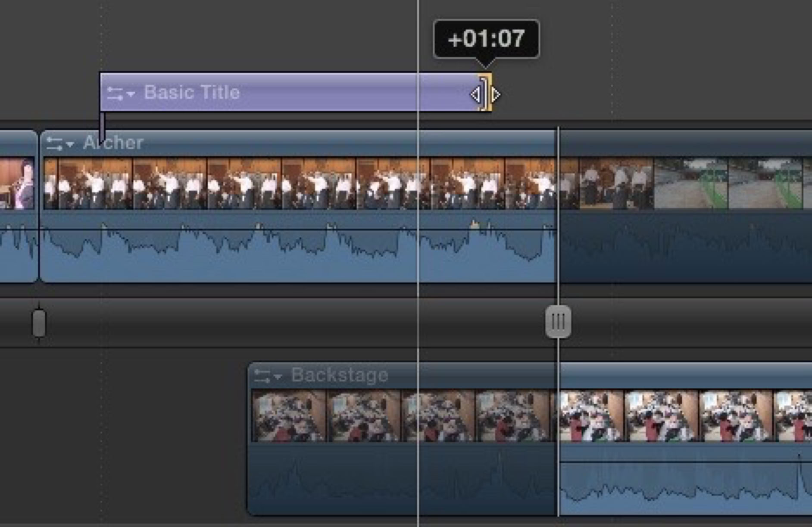This screenshot has width=812, height=527.
Task: Click the small gray handle on the divider's left
Action: pyautogui.click(x=39, y=323)
